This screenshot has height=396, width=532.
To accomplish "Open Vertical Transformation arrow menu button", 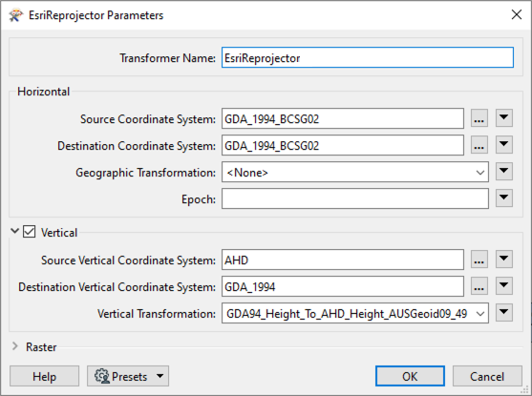I will point(504,313).
